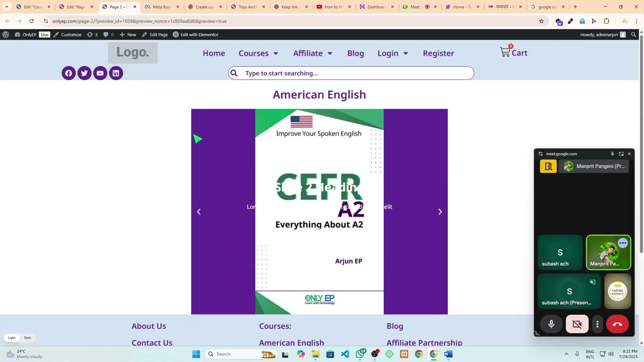Click the CEFR A2 course cover image
This screenshot has height=362, width=644.
[319, 212]
